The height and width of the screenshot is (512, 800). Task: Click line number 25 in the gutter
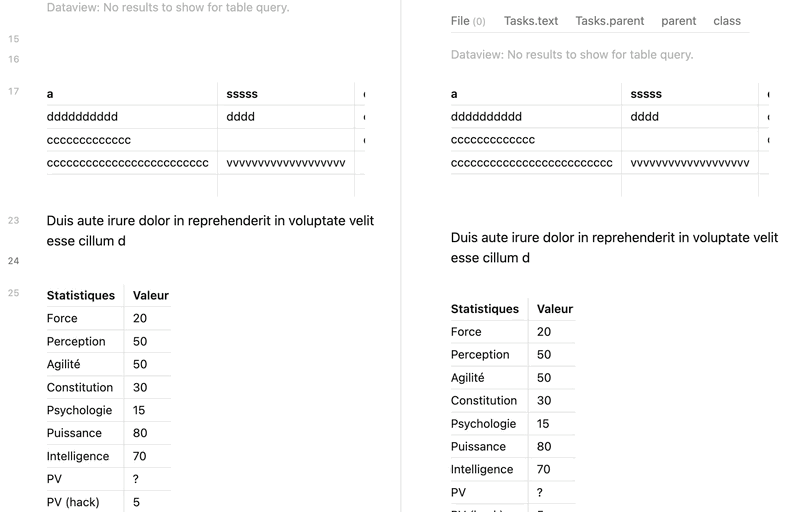[x=14, y=293]
